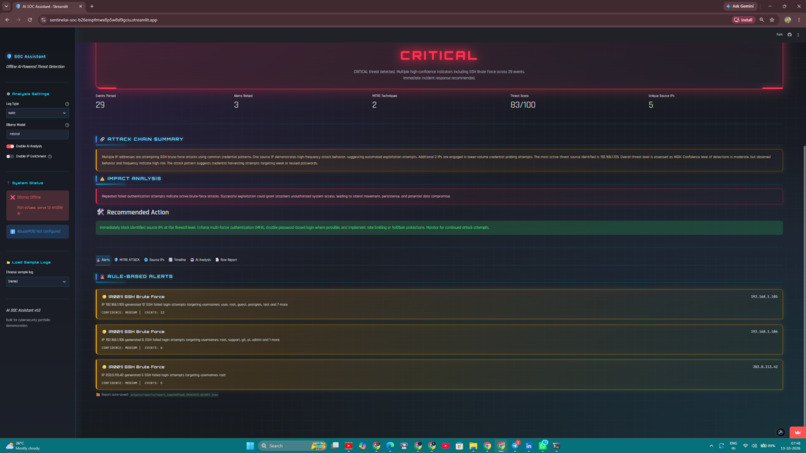
Task: Open File Explorer from the taskbar
Action: (473, 446)
